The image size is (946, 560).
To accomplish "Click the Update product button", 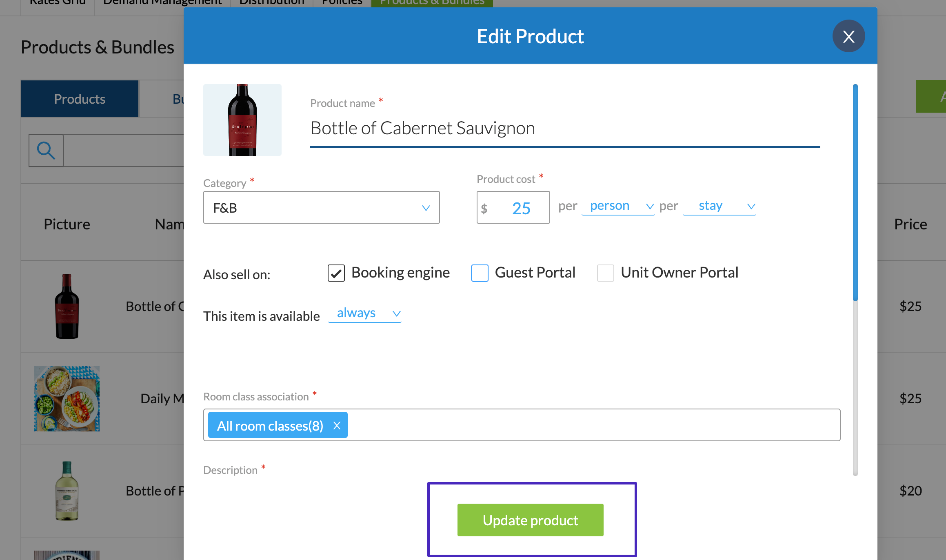I will coord(530,520).
